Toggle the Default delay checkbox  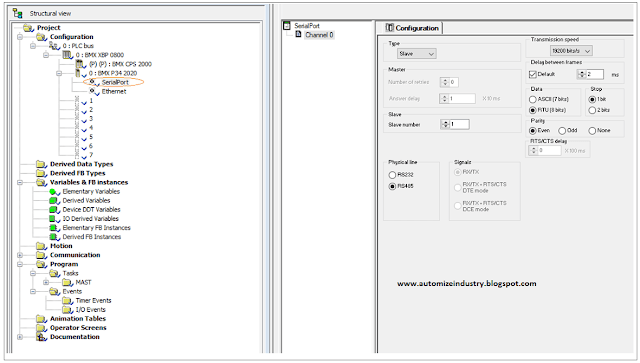click(x=533, y=74)
